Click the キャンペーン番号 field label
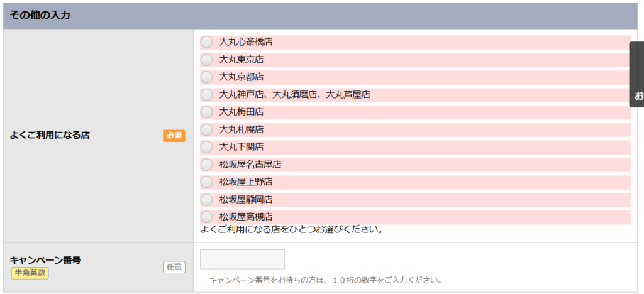This screenshot has width=644, height=294. [45, 259]
